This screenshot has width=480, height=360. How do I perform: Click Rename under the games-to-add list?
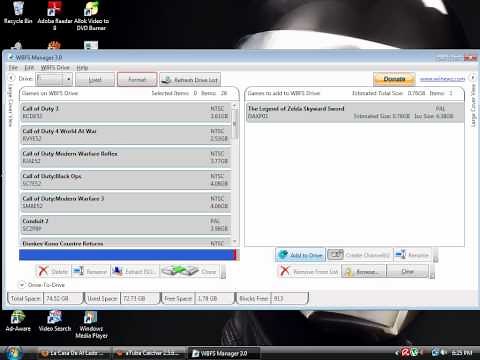(412, 255)
